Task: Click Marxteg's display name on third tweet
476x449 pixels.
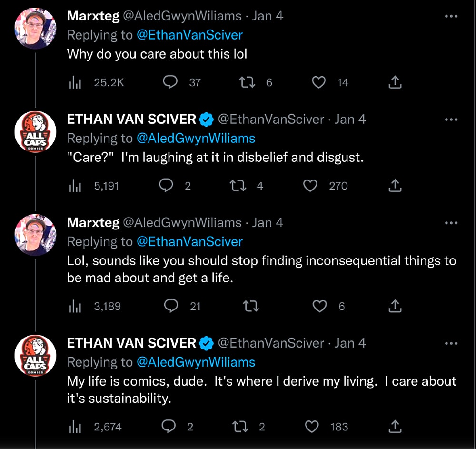Action: [93, 222]
